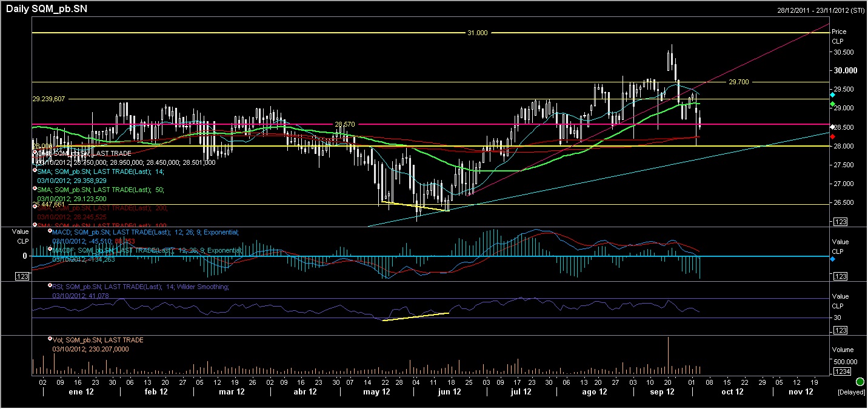Screen dimensions: 868x409
Task: Toggle the 1234 scale box in Volume panel
Action: tap(842, 371)
